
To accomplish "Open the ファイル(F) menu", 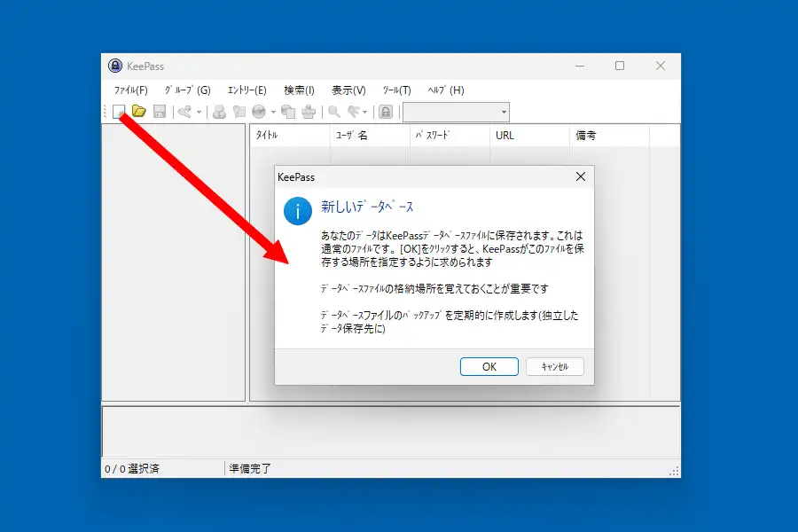I will (x=131, y=90).
